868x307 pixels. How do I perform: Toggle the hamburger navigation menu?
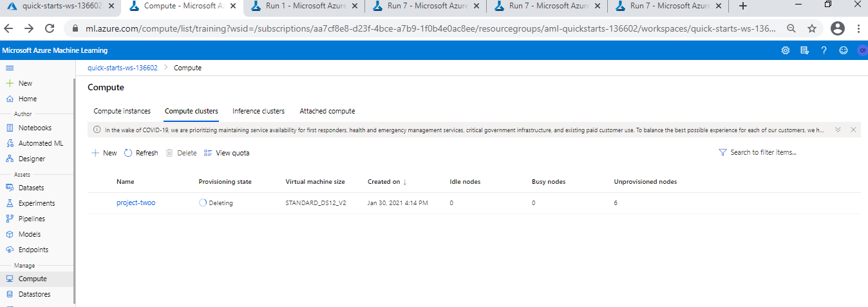pyautogui.click(x=10, y=67)
